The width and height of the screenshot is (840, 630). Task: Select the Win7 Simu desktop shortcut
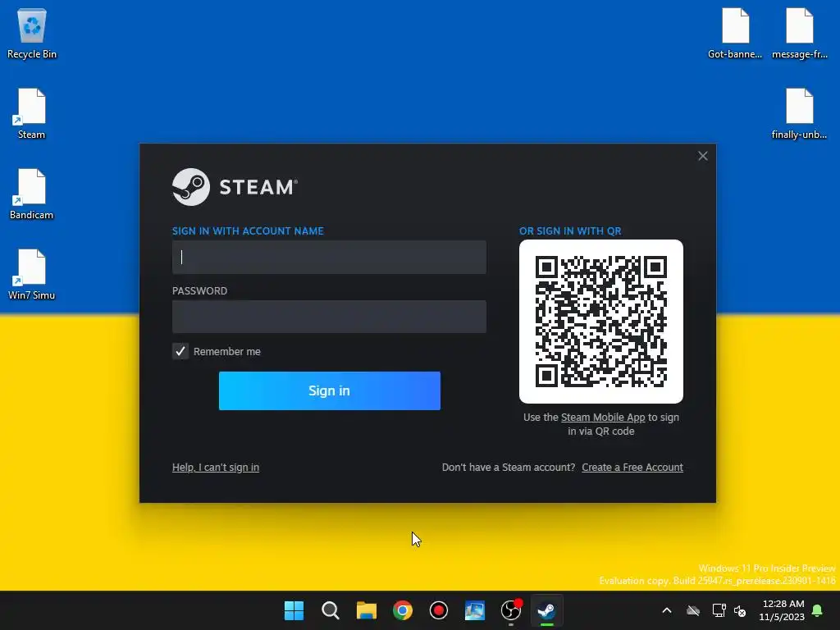pos(32,274)
